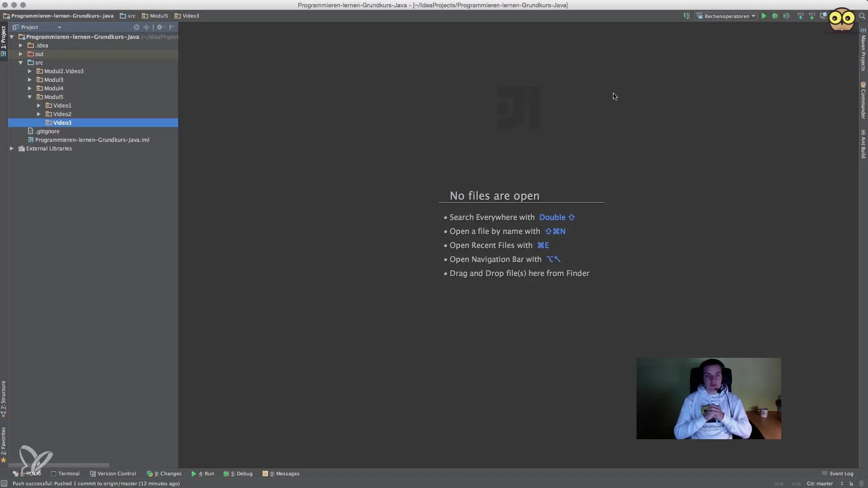Click Scroll from Source crosshair icon

[136, 27]
